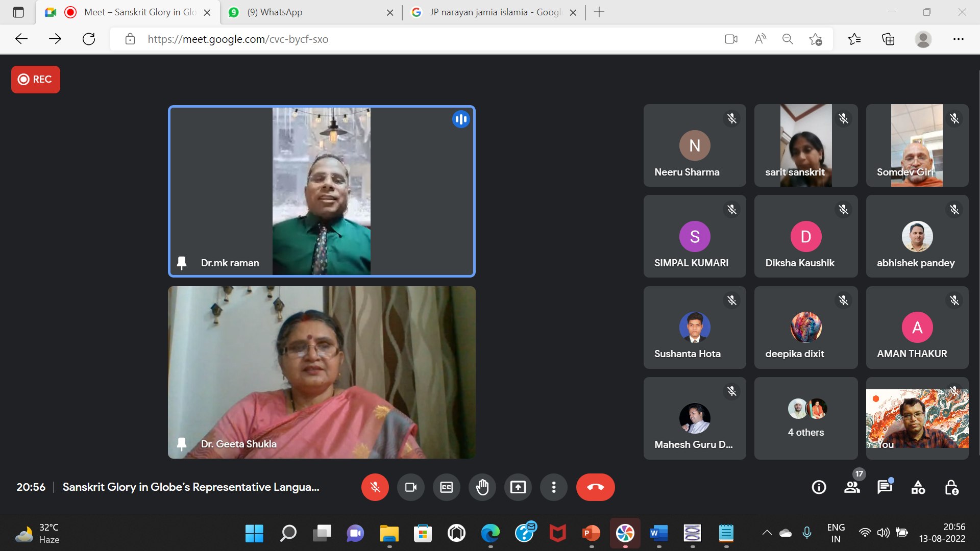Unmute the microphone in Meet controls
Viewport: 980px width, 551px height.
coord(375,487)
